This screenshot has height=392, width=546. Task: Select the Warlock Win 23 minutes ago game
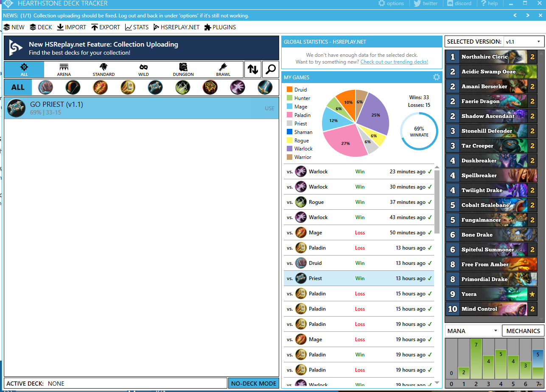coord(359,172)
